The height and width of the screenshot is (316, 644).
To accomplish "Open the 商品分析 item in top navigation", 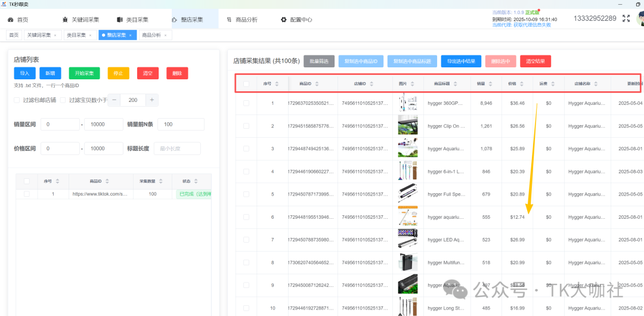I will tap(246, 20).
